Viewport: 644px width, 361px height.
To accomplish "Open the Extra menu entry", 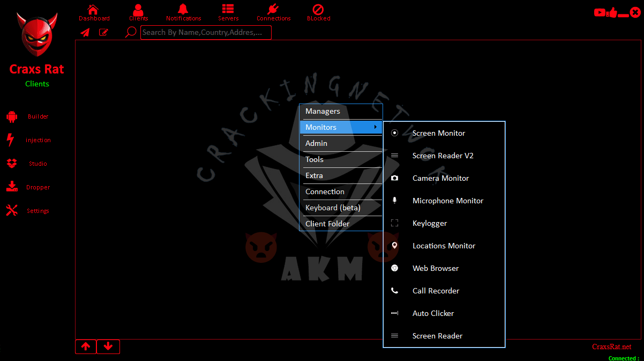I will 341,175.
